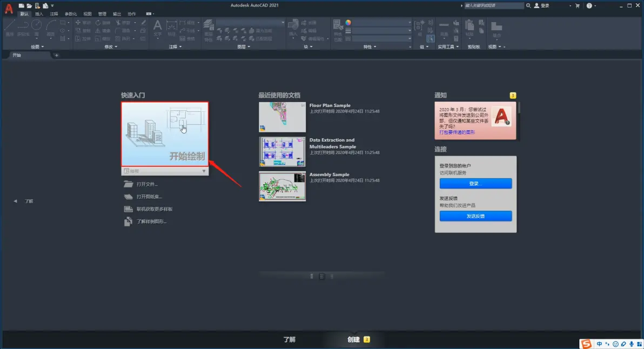The height and width of the screenshot is (349, 644).
Task: Select the Line (直线) draw tool
Action: click(10, 27)
